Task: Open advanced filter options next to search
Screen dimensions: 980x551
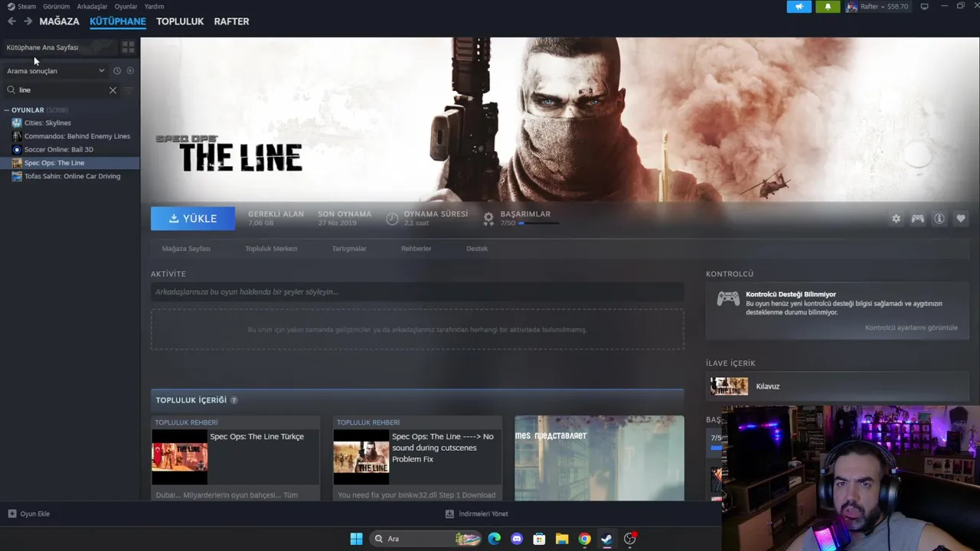Action: point(128,90)
